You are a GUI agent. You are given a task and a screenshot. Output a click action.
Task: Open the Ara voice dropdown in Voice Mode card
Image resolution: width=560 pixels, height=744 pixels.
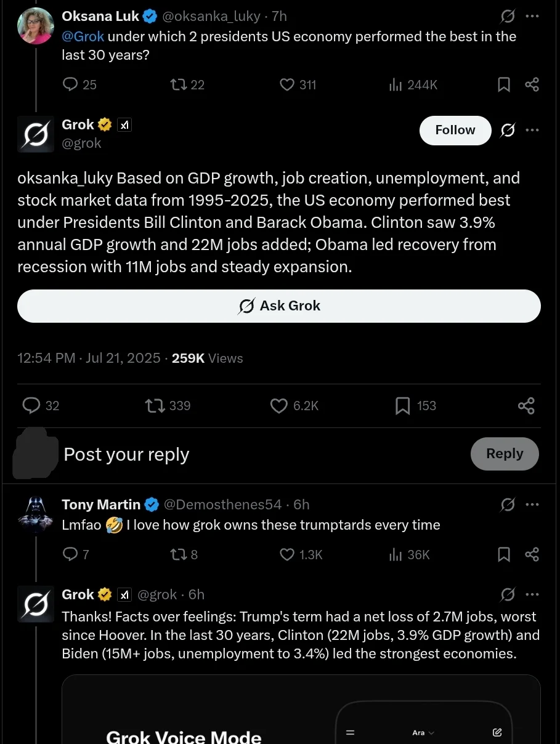423,732
